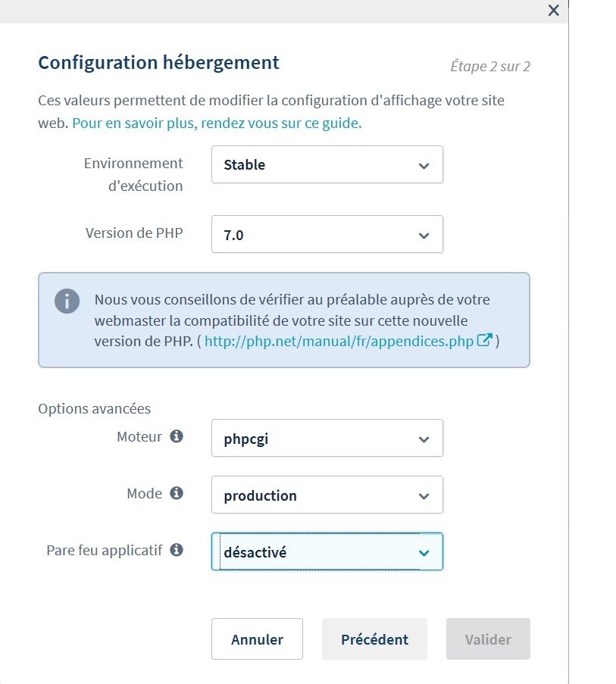Click the chevron arrow in the 7.0 field

point(424,236)
